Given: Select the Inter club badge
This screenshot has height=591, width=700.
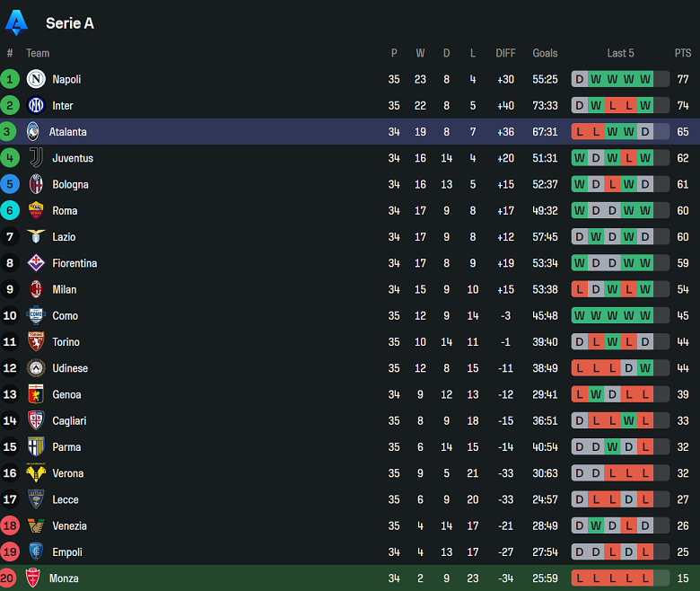Looking at the screenshot, I should click(x=36, y=105).
